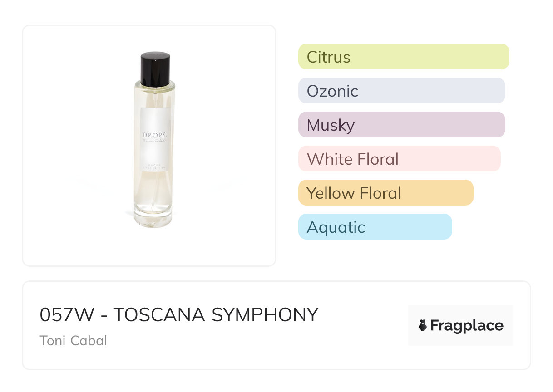
Task: Click the Yellow Floral label text
Action: tap(354, 193)
